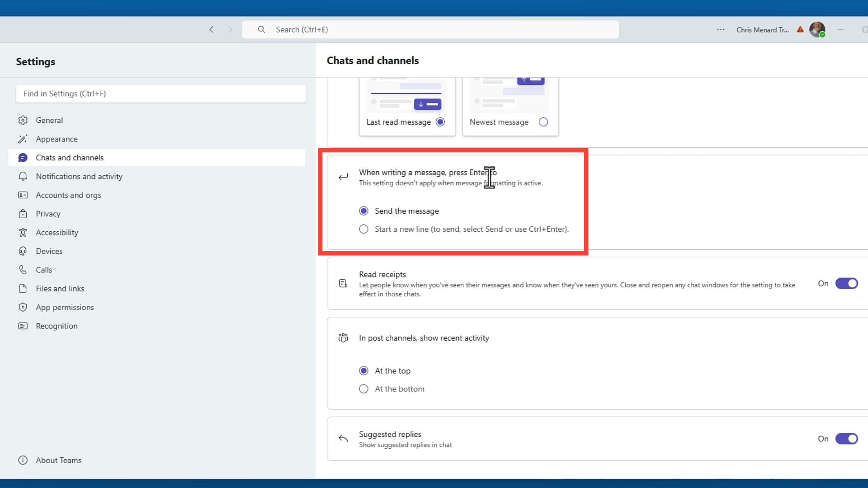The width and height of the screenshot is (868, 488).
Task: Click the Find in Settings search field
Action: (161, 94)
